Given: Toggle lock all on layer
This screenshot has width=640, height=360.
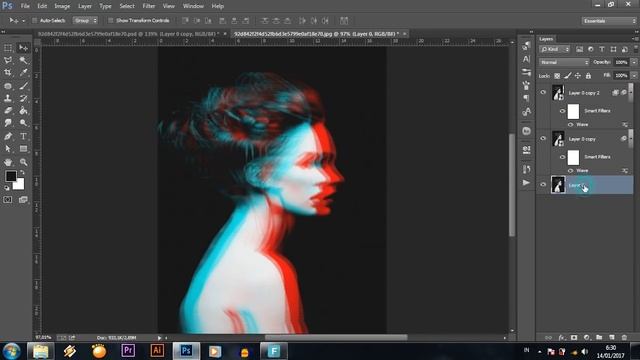Looking at the screenshot, I should click(x=588, y=76).
